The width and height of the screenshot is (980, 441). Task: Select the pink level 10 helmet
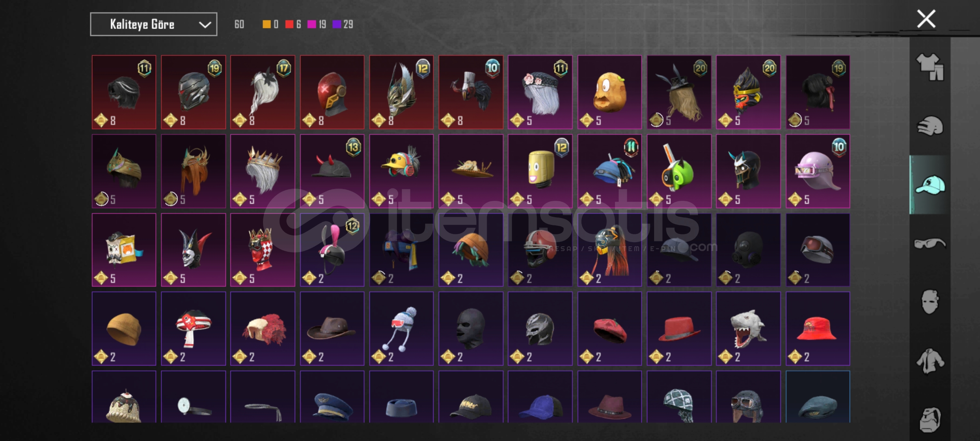click(x=818, y=171)
